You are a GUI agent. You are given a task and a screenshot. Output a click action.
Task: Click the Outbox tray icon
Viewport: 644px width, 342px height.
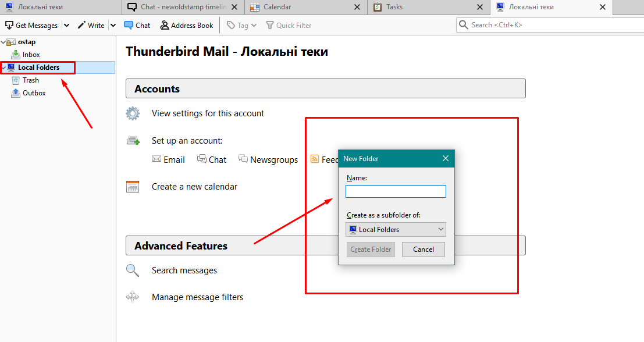pos(16,93)
